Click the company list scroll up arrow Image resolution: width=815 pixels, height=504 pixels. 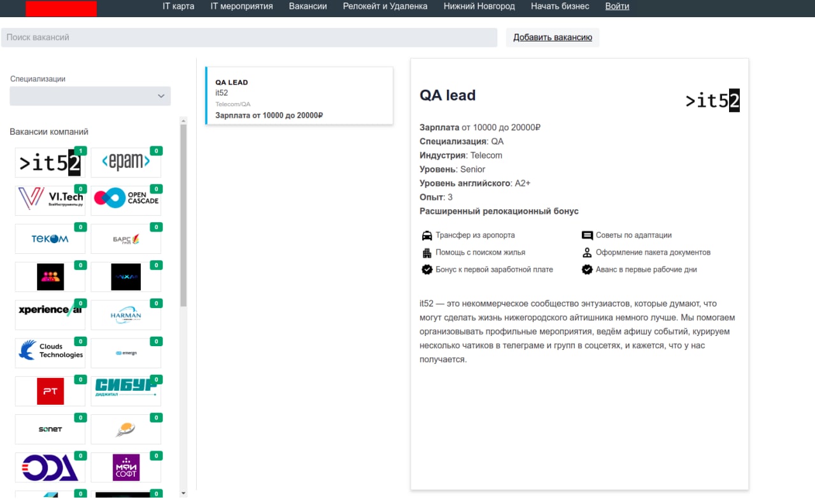(x=183, y=120)
